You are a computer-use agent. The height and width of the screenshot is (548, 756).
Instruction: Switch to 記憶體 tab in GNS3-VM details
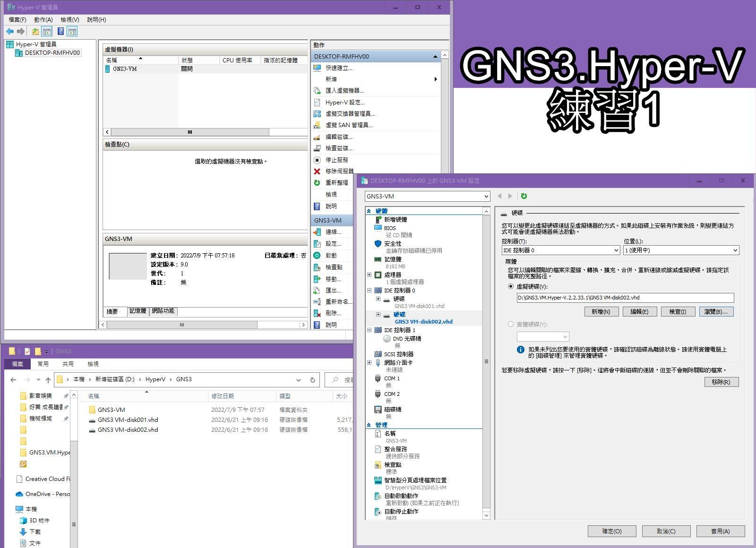(x=138, y=311)
